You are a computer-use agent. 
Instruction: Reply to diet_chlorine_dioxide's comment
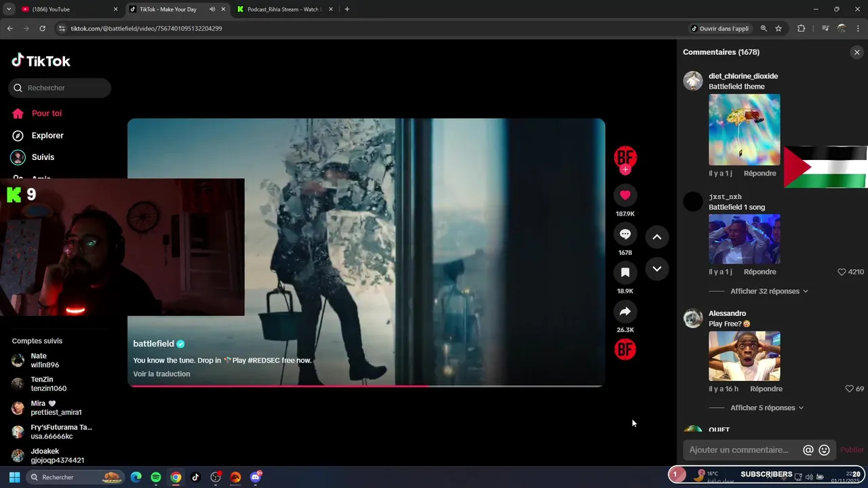click(x=759, y=174)
